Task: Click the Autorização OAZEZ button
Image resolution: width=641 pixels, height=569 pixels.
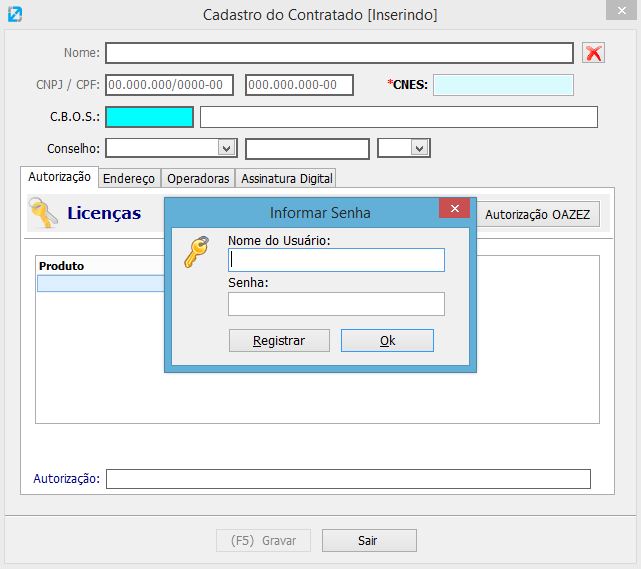Action: pyautogui.click(x=537, y=214)
